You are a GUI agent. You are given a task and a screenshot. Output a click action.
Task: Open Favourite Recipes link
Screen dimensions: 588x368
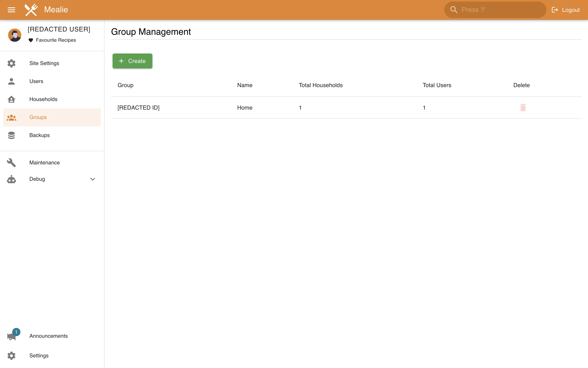point(56,40)
